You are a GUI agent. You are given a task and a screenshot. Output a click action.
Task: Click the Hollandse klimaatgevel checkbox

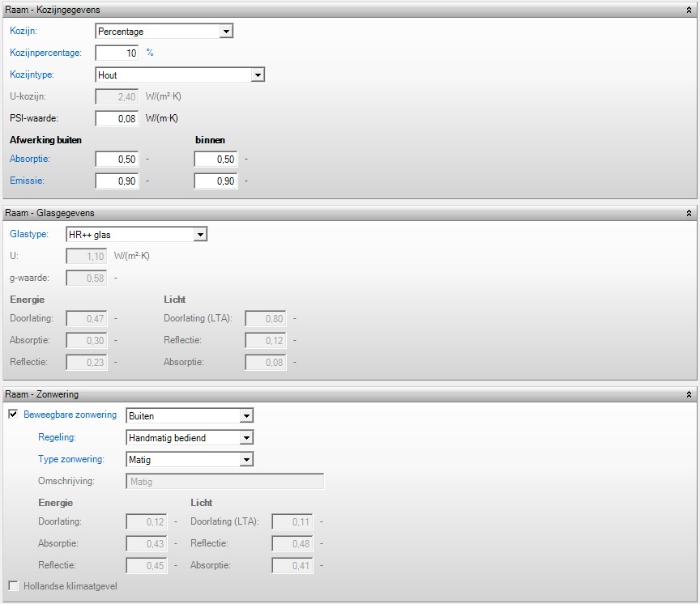click(x=13, y=585)
